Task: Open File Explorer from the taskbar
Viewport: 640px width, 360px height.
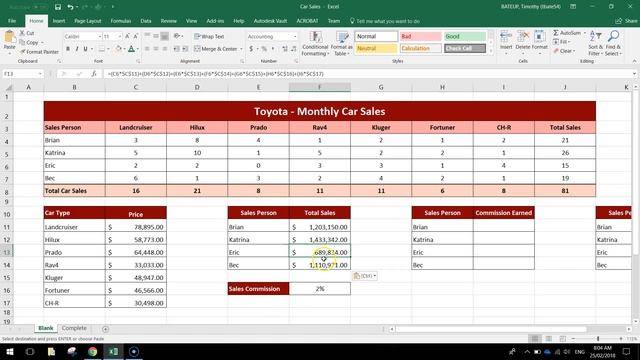Action: pyautogui.click(x=51, y=351)
